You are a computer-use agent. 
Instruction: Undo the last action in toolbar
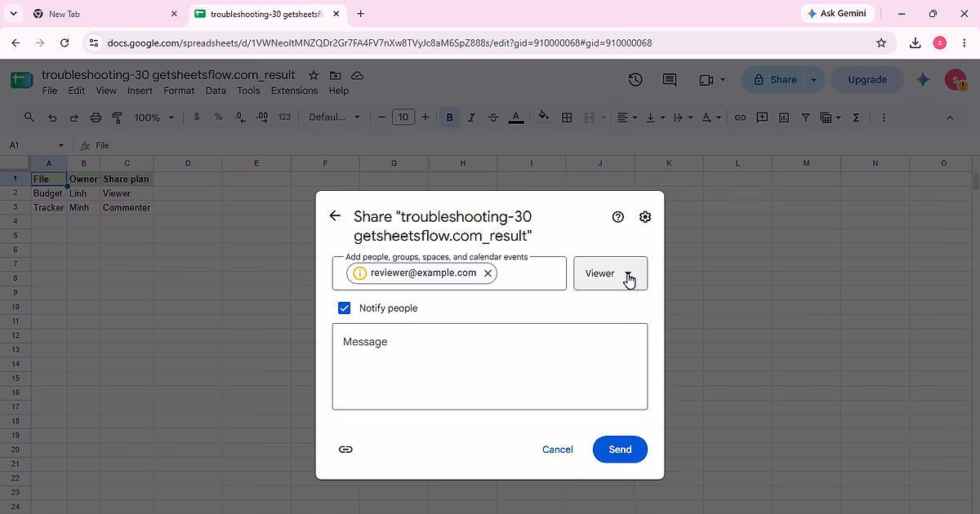52,117
